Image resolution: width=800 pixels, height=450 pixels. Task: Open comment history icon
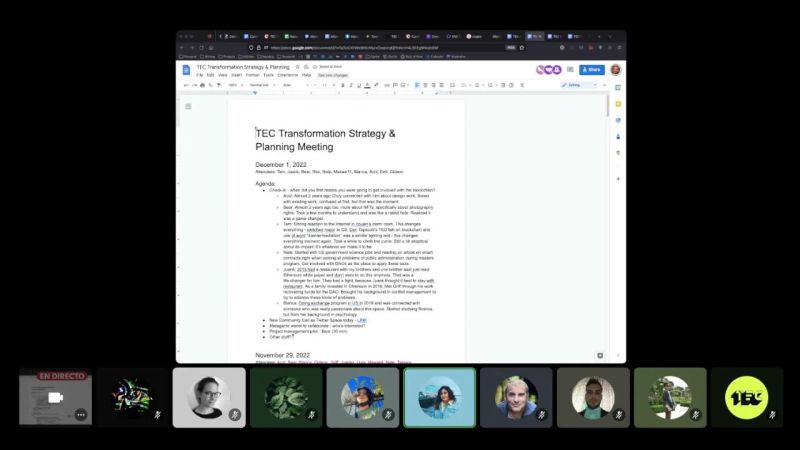pyautogui.click(x=570, y=69)
